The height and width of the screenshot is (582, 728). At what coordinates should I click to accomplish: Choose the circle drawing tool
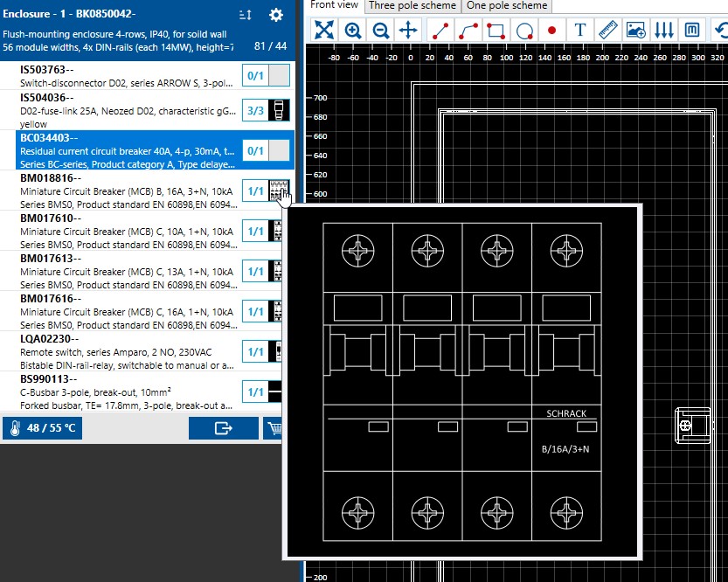(x=524, y=30)
